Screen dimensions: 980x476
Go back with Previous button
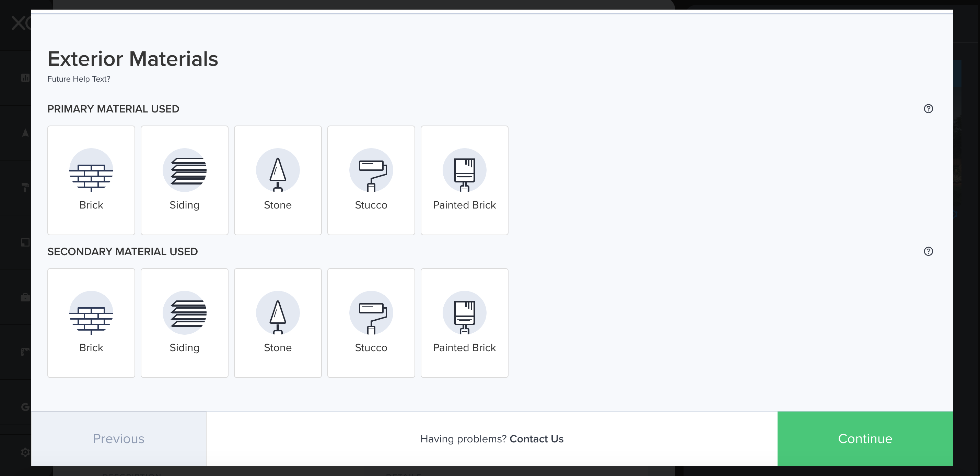click(x=118, y=438)
